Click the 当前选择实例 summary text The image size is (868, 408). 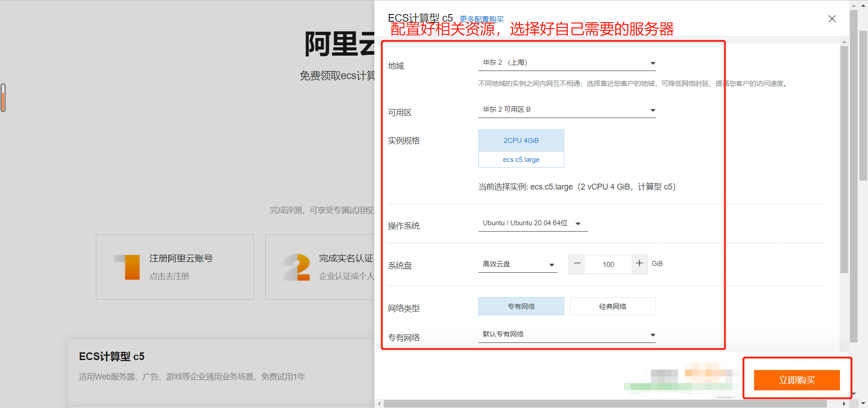[577, 187]
